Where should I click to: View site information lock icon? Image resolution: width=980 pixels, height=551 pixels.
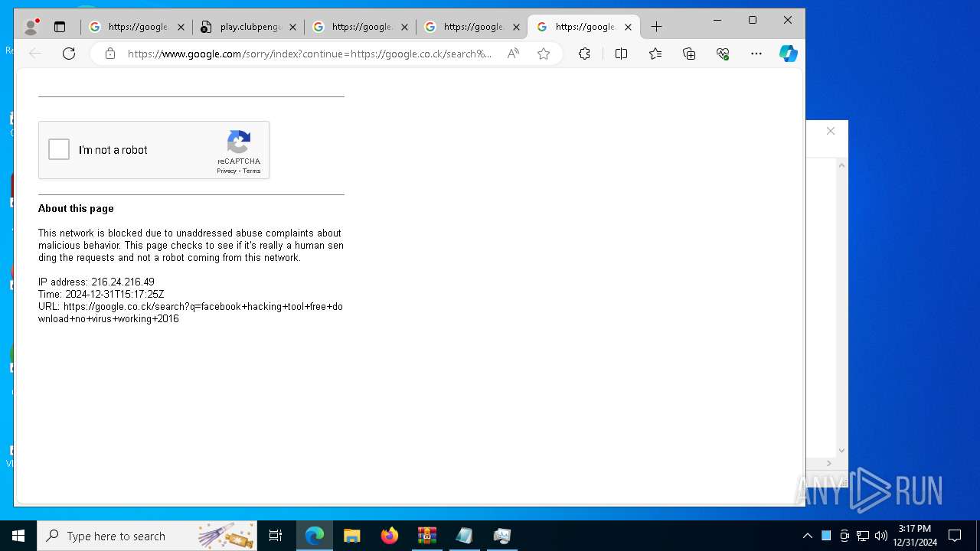click(110, 54)
